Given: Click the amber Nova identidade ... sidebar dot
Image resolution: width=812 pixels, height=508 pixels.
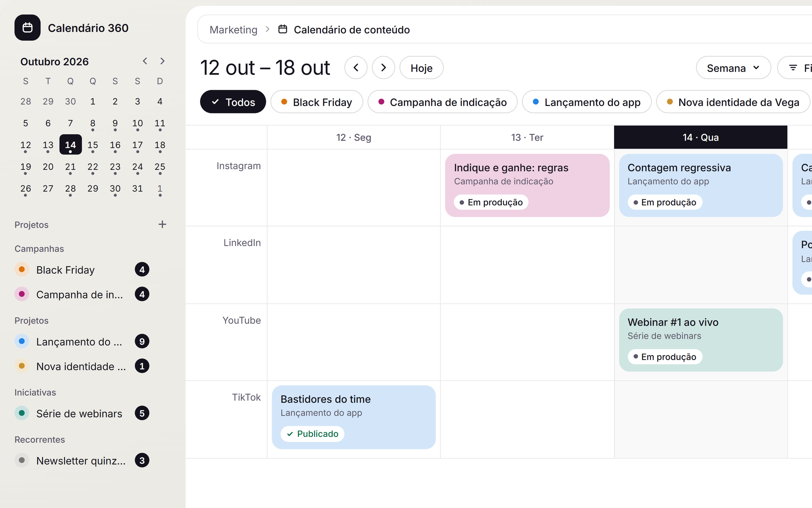Looking at the screenshot, I should (22, 366).
